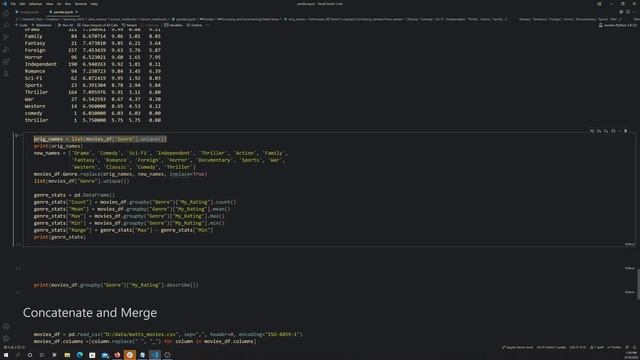Add a Code cell from toolbar

coord(21,25)
